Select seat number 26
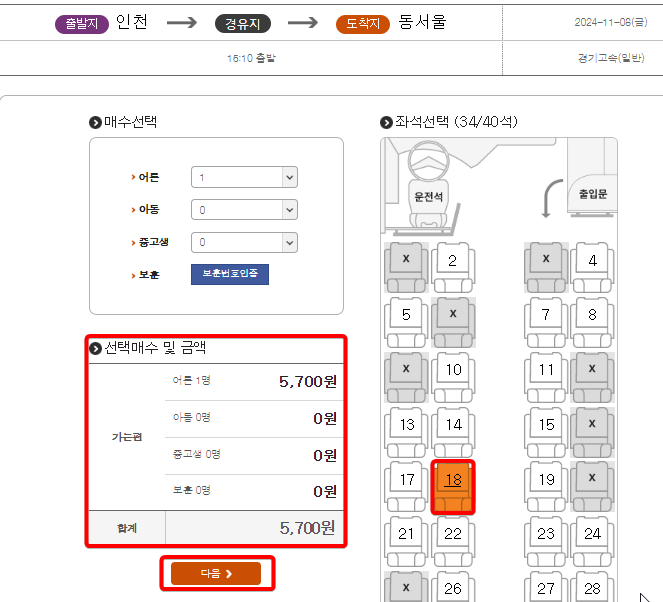This screenshot has height=602, width=663. (453, 587)
